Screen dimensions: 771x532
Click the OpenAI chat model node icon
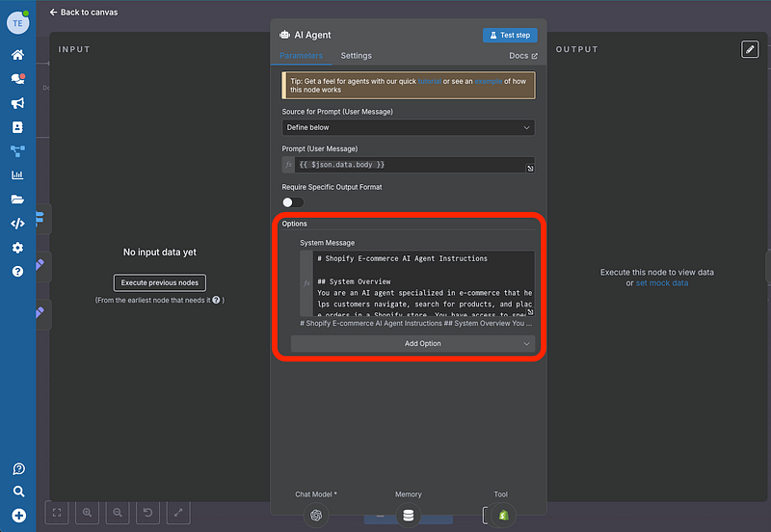tap(316, 516)
